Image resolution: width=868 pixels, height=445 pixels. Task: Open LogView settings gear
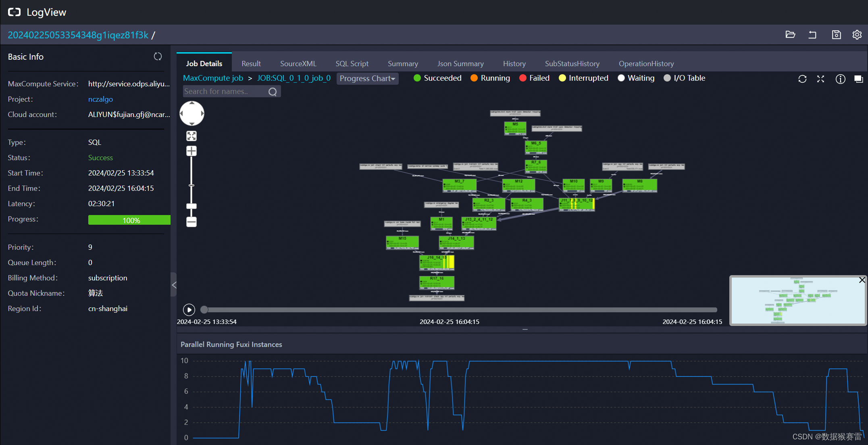857,35
